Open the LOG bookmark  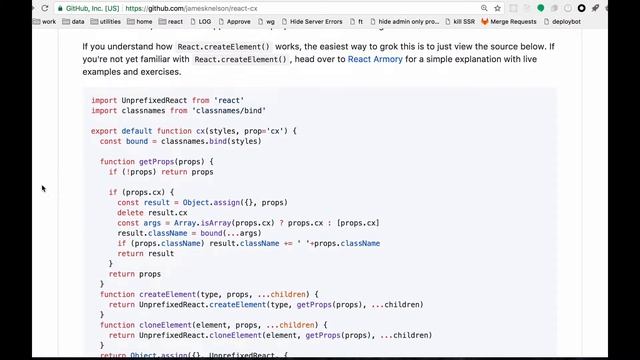[x=201, y=22]
